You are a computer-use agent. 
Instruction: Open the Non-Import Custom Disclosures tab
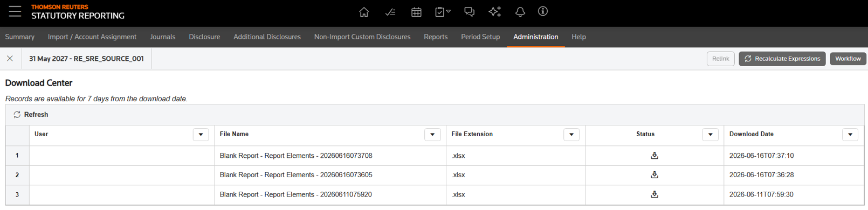click(362, 37)
